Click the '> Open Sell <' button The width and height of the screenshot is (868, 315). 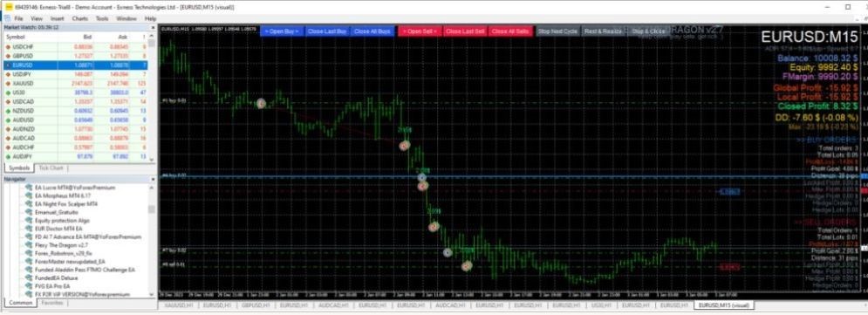click(420, 31)
